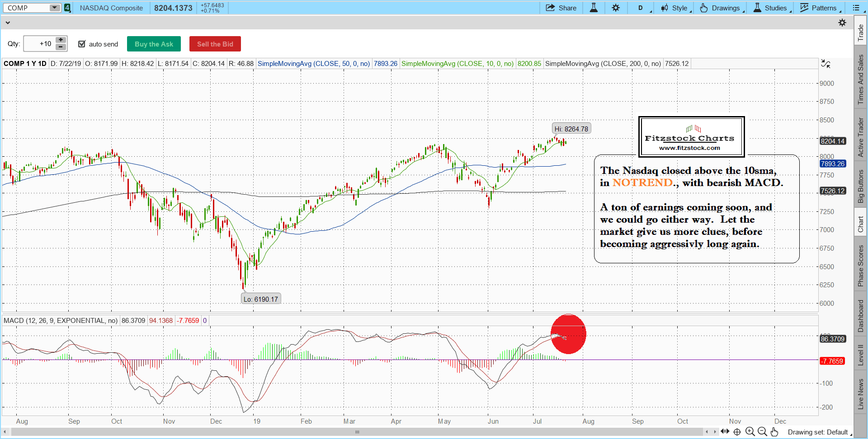Open chart settings gear in the top toolbar
This screenshot has height=439, width=868.
616,8
